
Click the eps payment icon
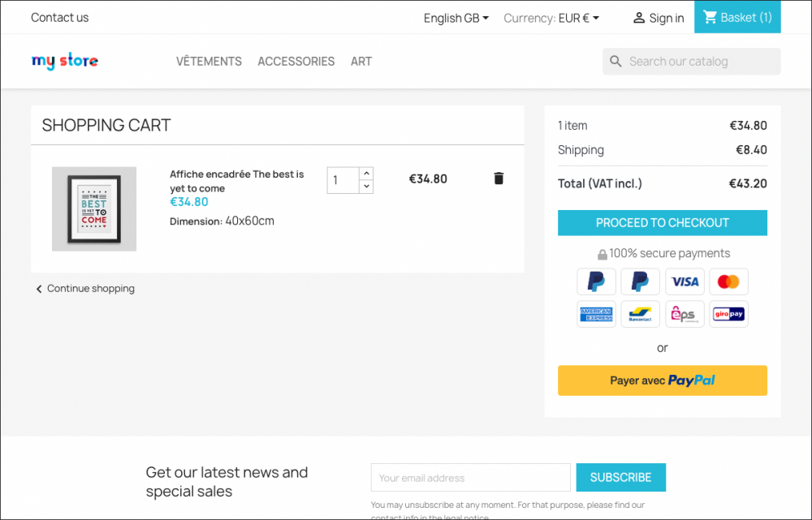coord(685,314)
